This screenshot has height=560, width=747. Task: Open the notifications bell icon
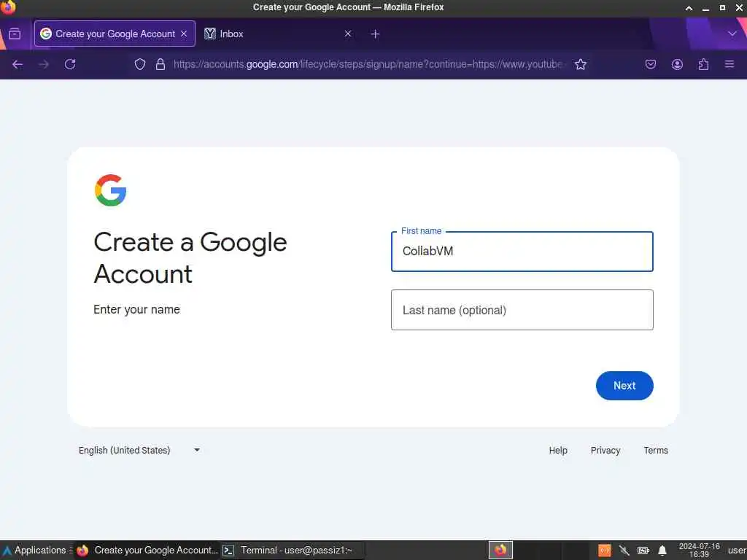point(662,551)
